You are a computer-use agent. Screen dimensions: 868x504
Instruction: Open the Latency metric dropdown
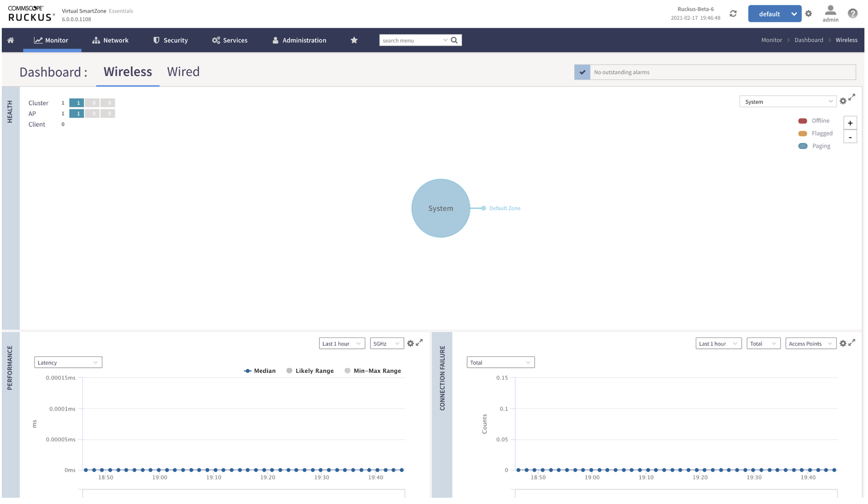click(x=68, y=363)
